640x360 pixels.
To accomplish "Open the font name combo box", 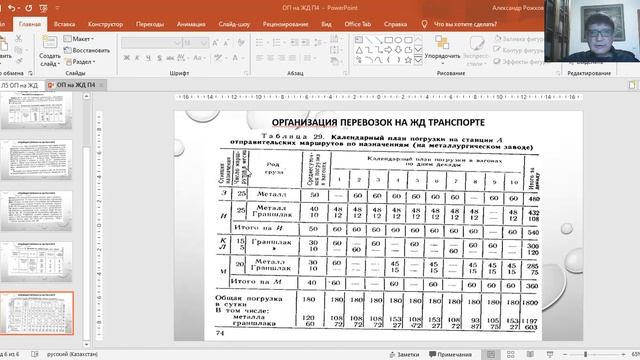I will click(151, 43).
